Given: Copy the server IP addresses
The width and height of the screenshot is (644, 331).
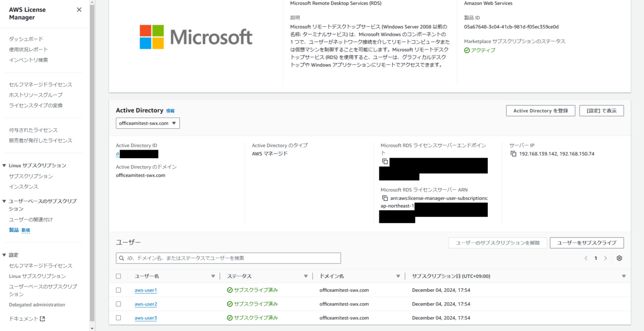Looking at the screenshot, I should (514, 154).
